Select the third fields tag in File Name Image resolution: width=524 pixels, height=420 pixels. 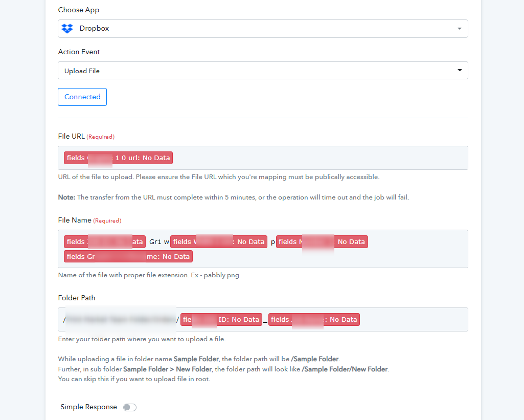coord(322,242)
